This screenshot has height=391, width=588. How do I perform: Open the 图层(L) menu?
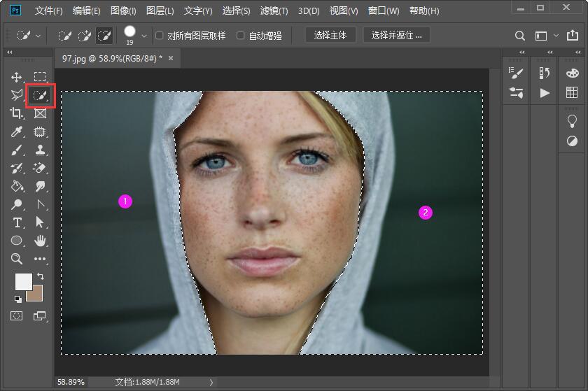160,11
